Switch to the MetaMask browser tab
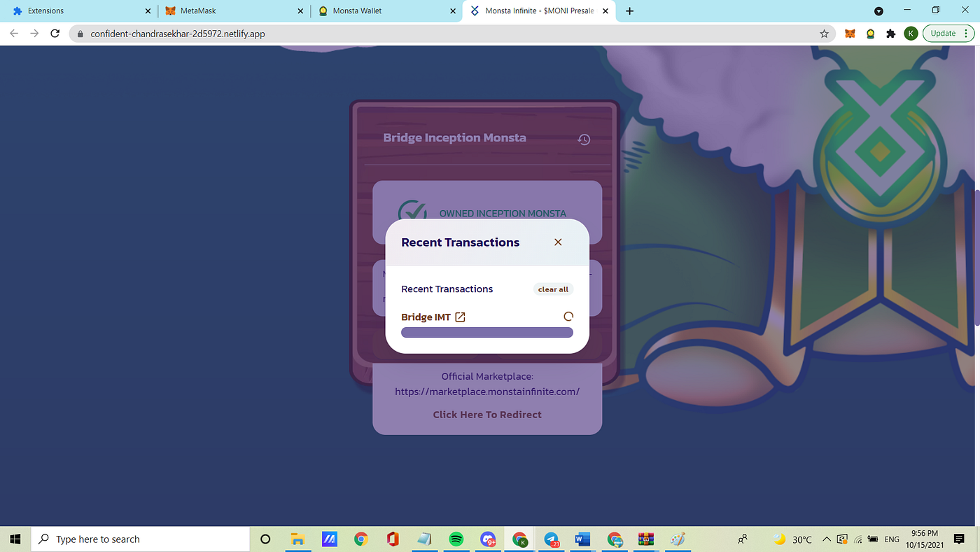The width and height of the screenshot is (980, 552). [x=234, y=11]
